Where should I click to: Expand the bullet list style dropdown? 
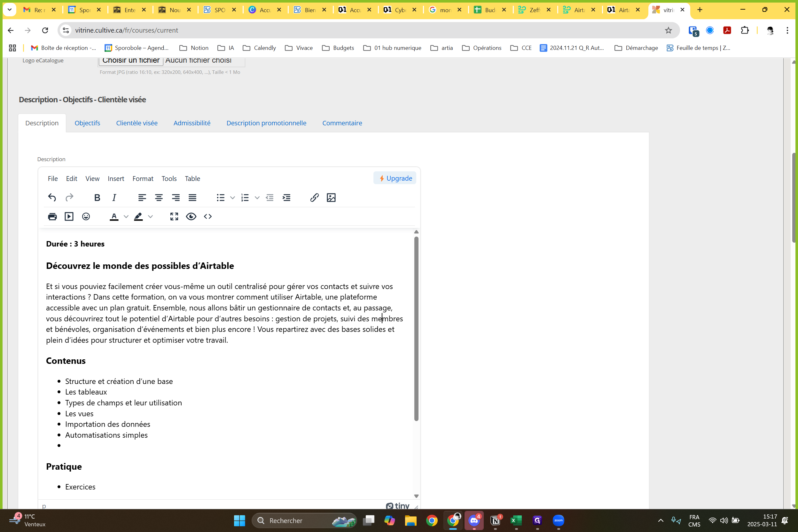[x=232, y=198]
